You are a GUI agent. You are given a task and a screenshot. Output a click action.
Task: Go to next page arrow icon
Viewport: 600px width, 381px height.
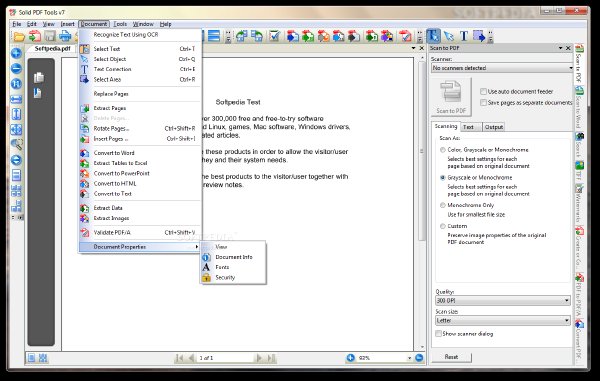[x=259, y=358]
